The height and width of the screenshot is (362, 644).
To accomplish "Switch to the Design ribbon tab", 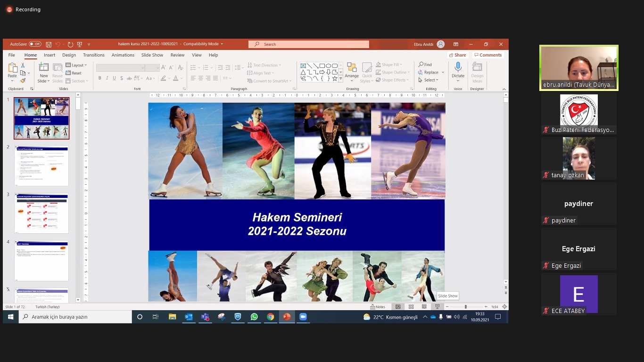I will (69, 55).
